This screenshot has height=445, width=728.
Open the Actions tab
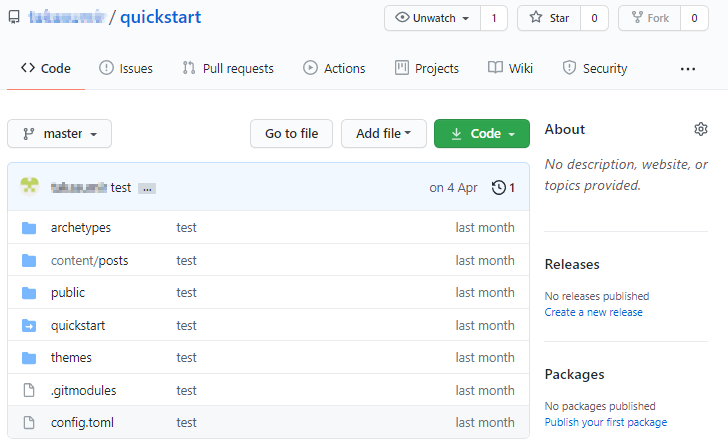point(334,69)
